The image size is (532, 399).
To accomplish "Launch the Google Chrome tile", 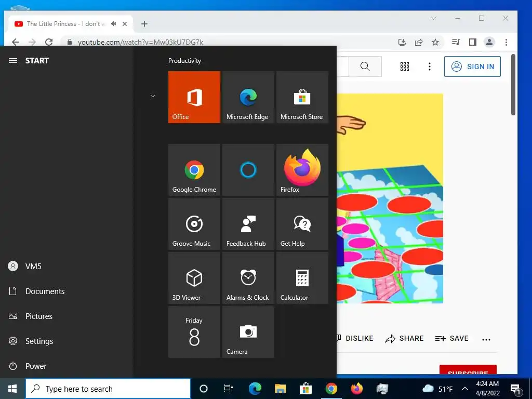I will coord(194,170).
